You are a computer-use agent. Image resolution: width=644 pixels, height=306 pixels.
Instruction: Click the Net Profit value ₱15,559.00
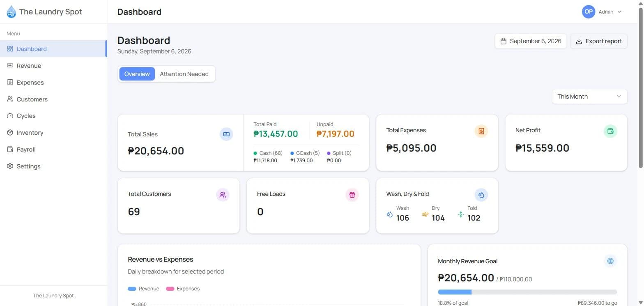[542, 148]
